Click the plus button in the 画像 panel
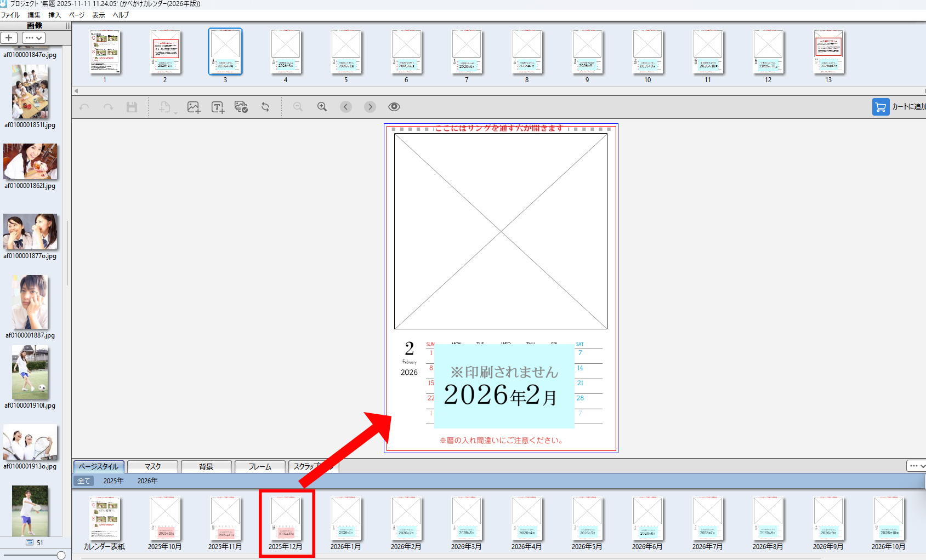The height and width of the screenshot is (560, 926). [x=9, y=38]
